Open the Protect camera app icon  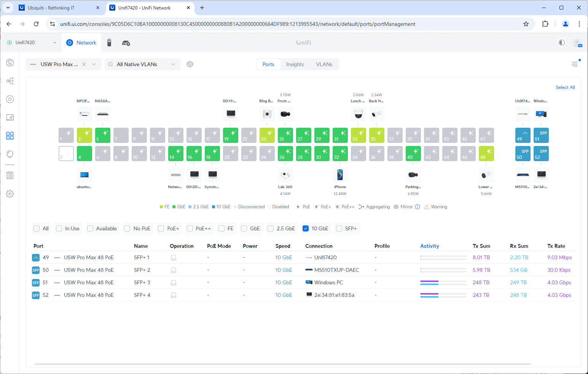click(109, 43)
